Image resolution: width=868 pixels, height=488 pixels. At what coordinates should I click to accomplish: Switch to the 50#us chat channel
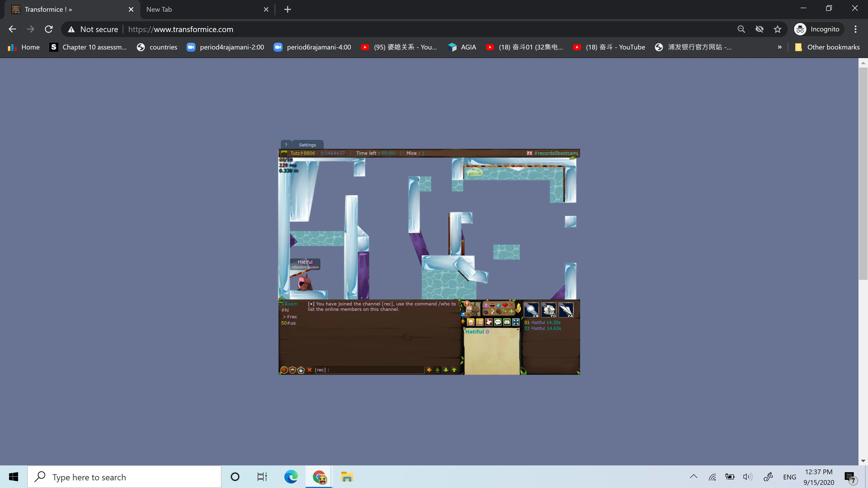[x=288, y=323]
